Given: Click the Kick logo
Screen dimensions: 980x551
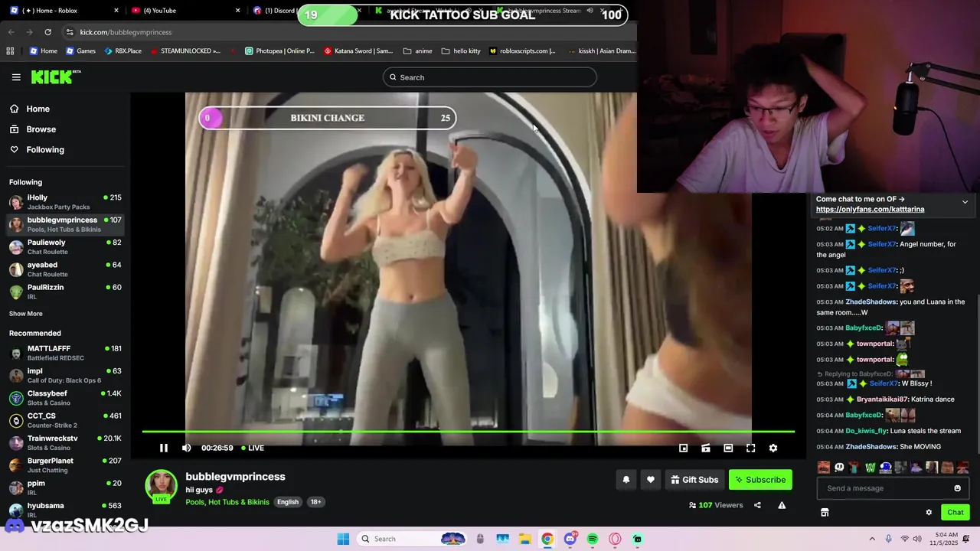Looking at the screenshot, I should click(x=55, y=77).
